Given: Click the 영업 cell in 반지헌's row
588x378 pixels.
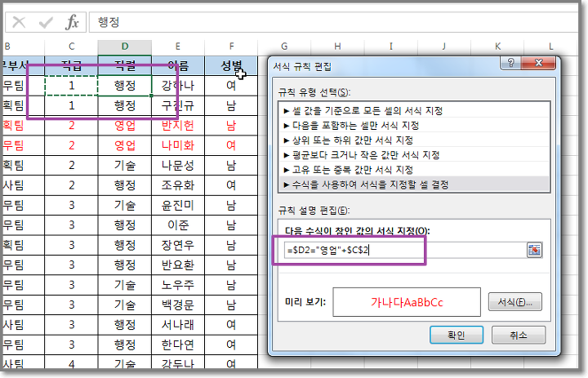Looking at the screenshot, I should [125, 125].
